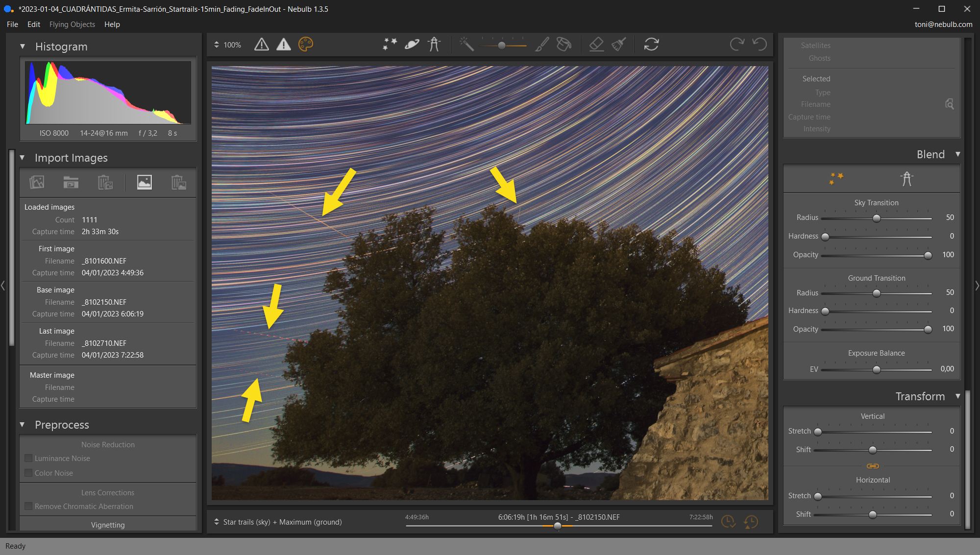Collapse the Transform panel
This screenshot has height=555, width=980.
point(957,396)
